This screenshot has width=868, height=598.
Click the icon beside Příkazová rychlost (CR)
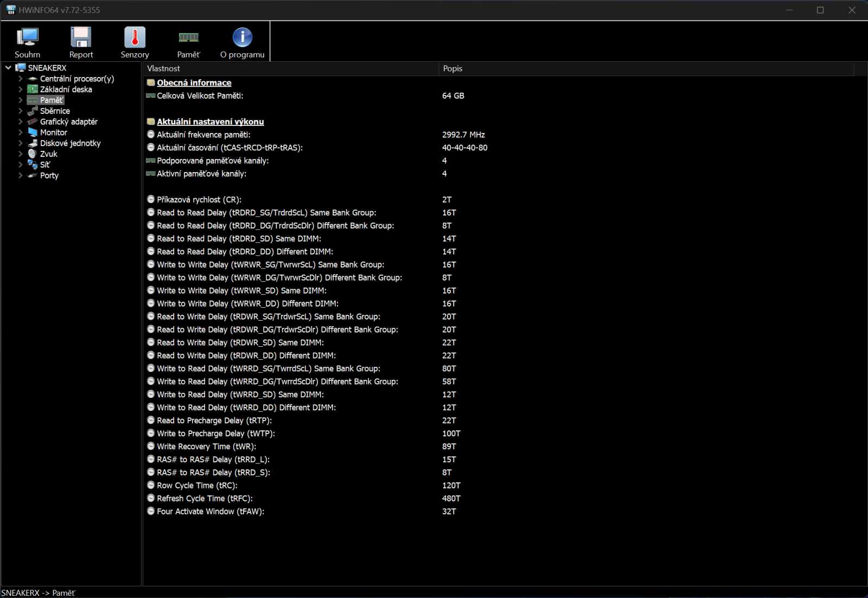coord(151,200)
